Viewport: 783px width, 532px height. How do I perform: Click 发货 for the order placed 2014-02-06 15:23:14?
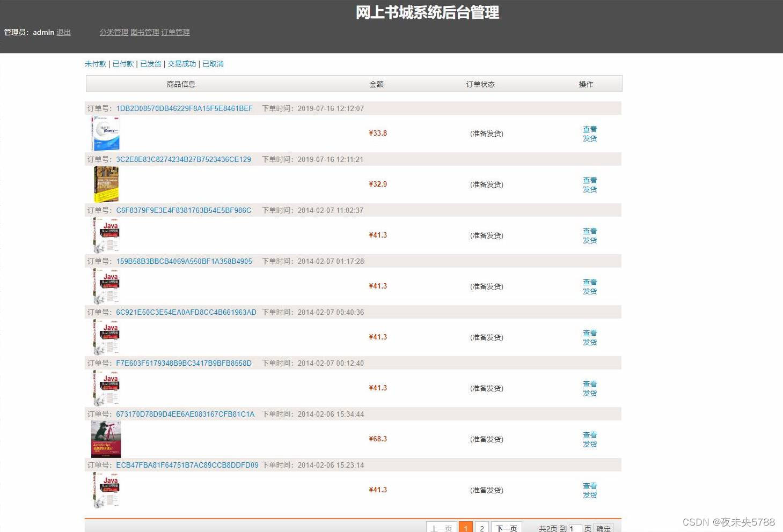click(x=590, y=495)
